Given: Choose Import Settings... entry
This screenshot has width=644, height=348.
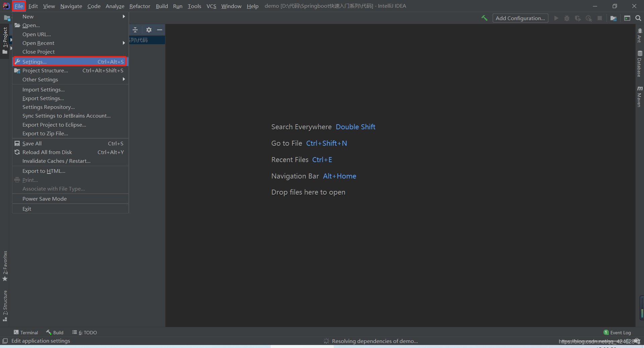Looking at the screenshot, I should [x=70, y=89].
